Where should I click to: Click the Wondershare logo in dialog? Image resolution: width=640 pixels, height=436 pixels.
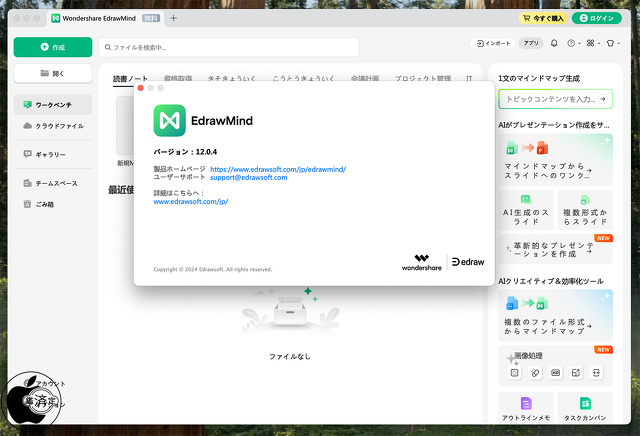click(x=422, y=262)
